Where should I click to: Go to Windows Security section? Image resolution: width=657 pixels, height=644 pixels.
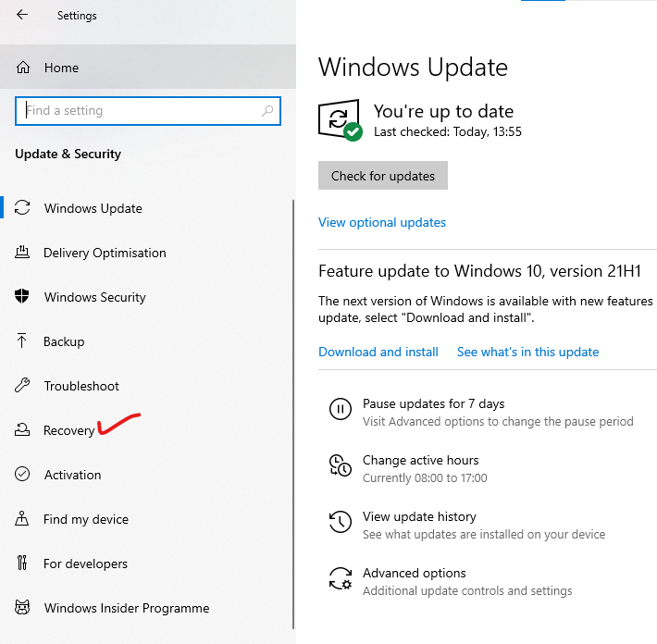click(146, 297)
